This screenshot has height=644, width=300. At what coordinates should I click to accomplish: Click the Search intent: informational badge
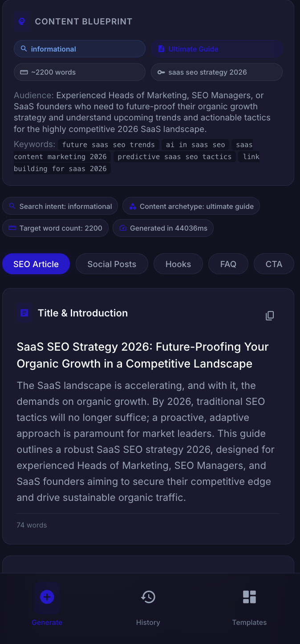(x=60, y=206)
